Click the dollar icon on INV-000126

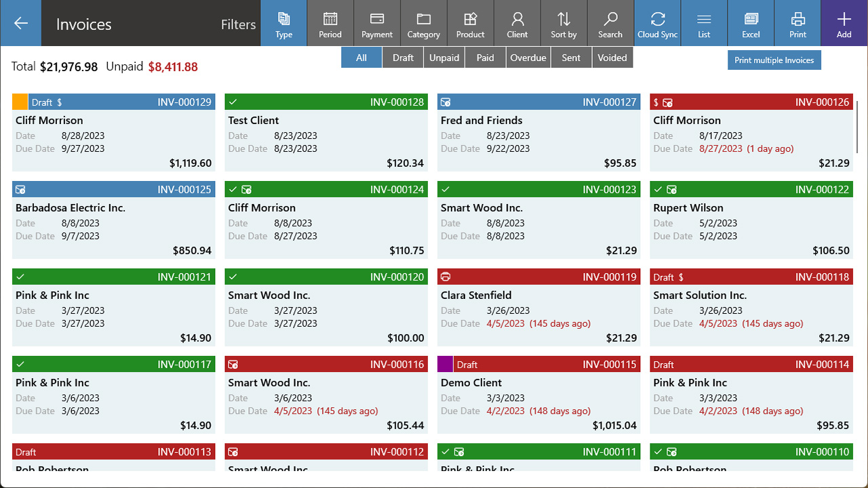[x=656, y=102]
